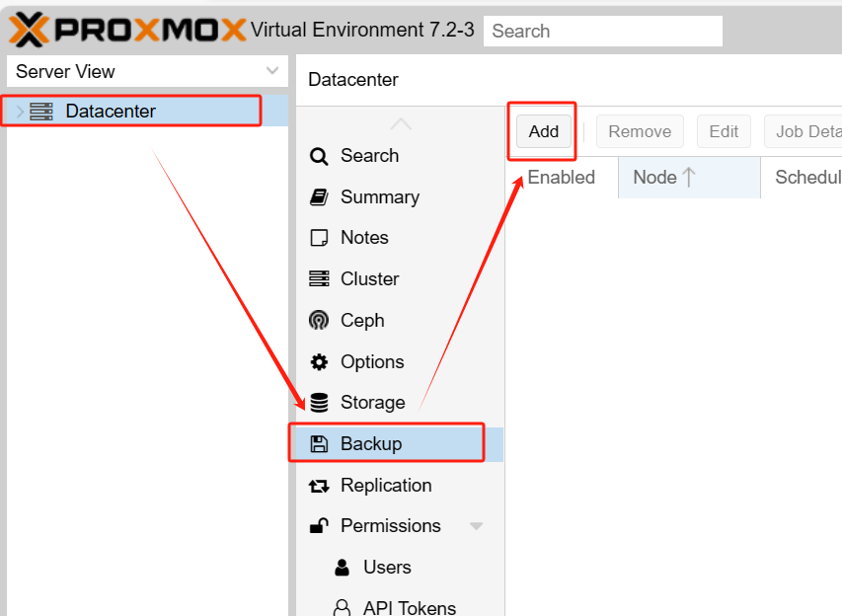Click the Ceph icon
This screenshot has width=842, height=616.
click(319, 321)
